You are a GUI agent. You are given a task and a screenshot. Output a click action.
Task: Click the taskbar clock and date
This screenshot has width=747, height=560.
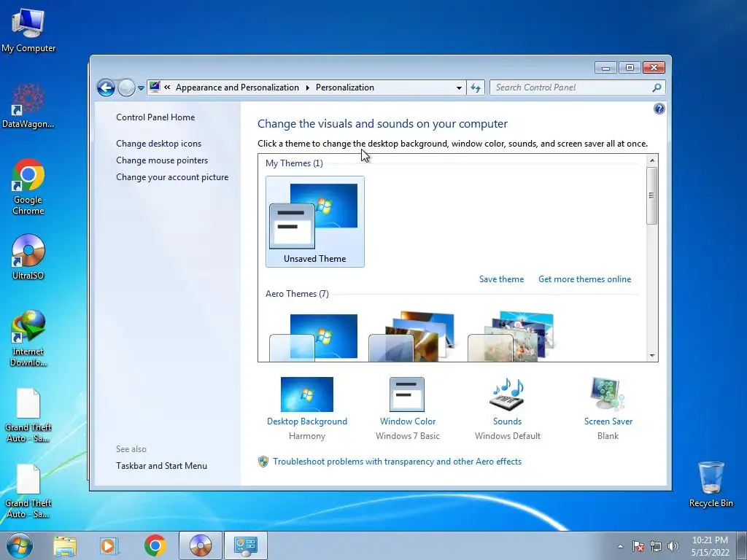[x=710, y=546]
